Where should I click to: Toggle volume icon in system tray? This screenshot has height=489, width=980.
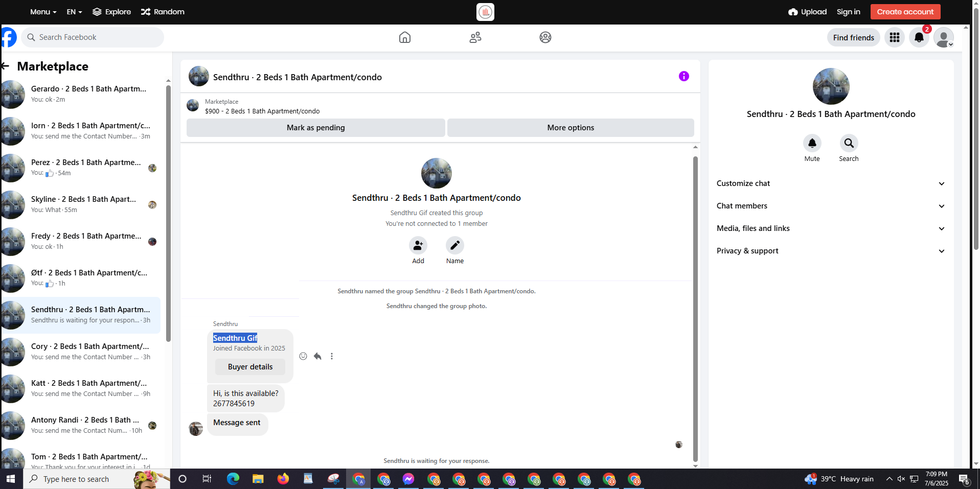[901, 479]
